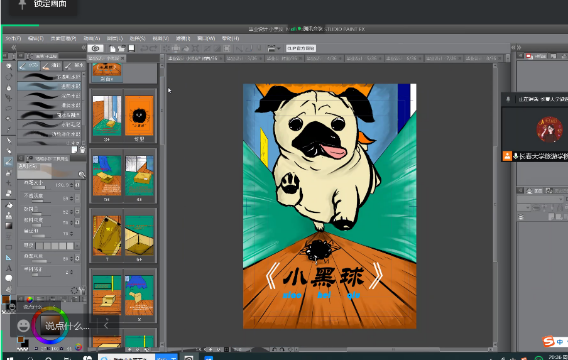Open the 编辑(E) Edit menu
This screenshot has height=360, width=568.
click(36, 38)
